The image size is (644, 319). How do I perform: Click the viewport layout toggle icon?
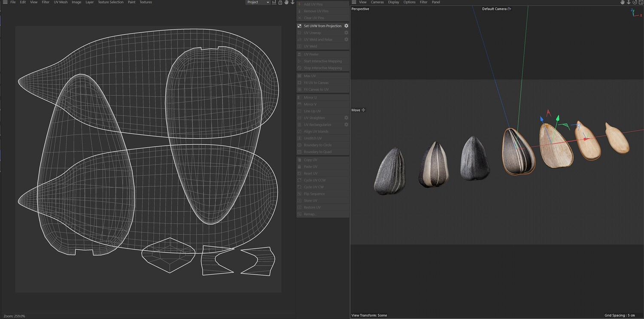tap(641, 3)
